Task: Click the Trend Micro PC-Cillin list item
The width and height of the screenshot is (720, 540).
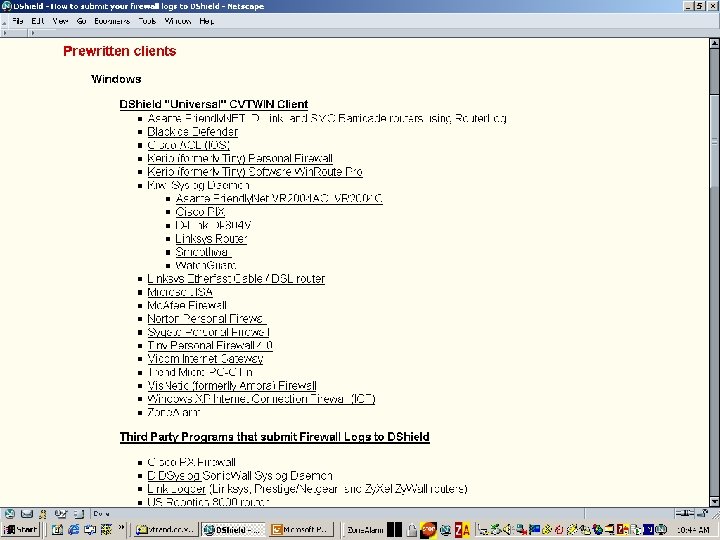Action: 200,372
